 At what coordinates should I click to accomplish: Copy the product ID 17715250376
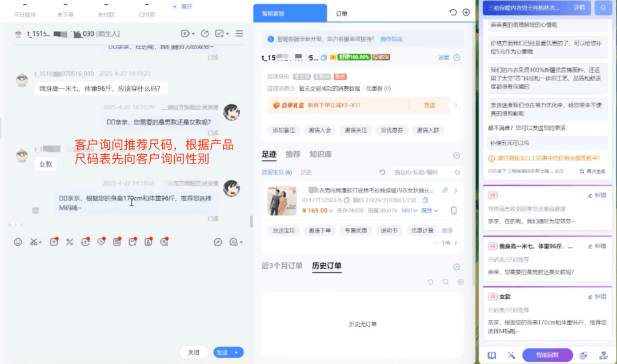coord(347,201)
